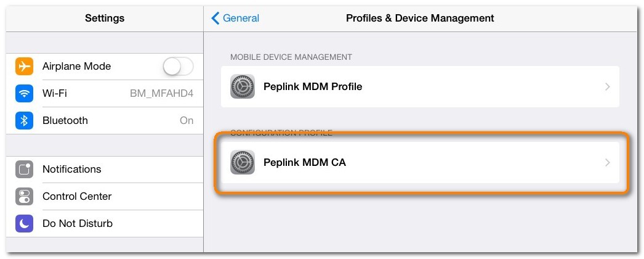The height and width of the screenshot is (259, 644).
Task: Click the Bluetooth icon in sidebar
Action: click(24, 120)
